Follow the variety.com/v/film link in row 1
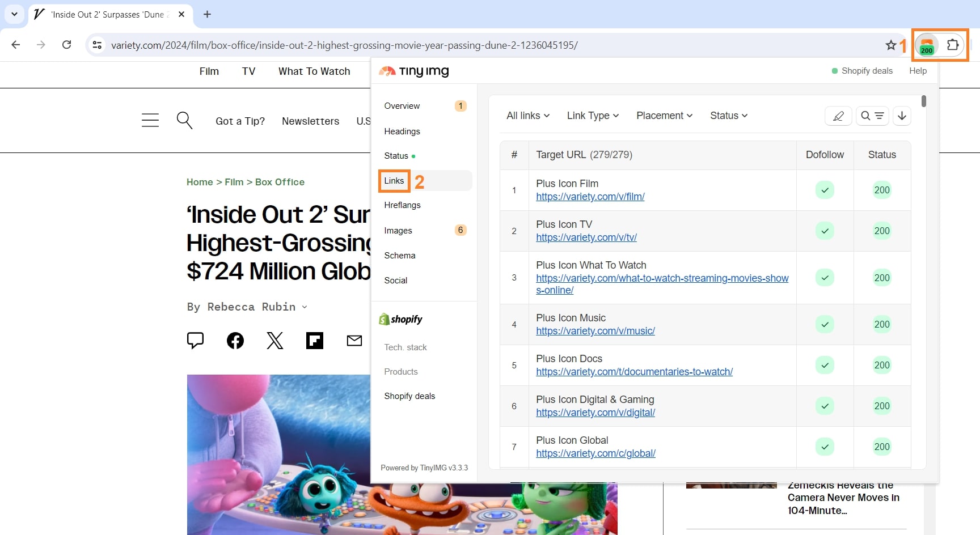 point(590,197)
